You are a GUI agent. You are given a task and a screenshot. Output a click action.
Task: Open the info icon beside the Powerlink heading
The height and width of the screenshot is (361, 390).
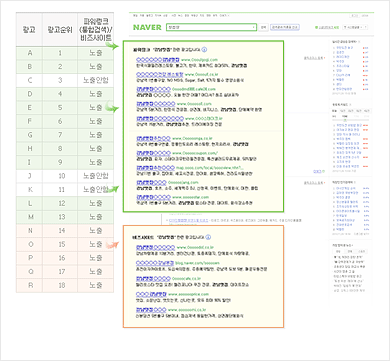[x=204, y=50]
